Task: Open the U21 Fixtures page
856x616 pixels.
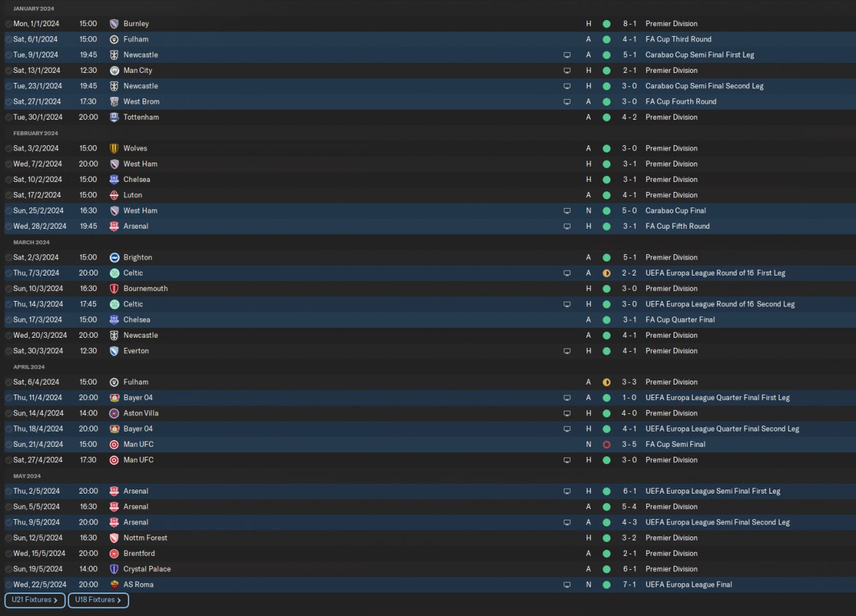Action: point(35,600)
